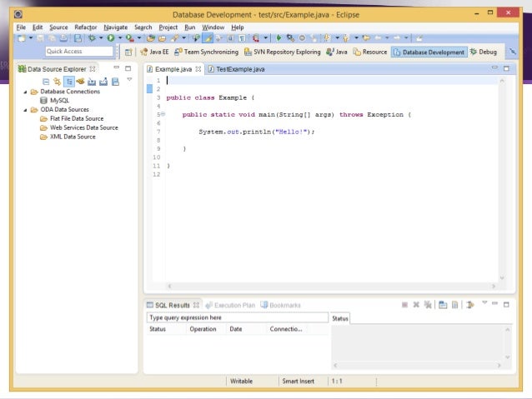Click the Open Perspective icon
The image size is (532, 399).
tap(128, 52)
